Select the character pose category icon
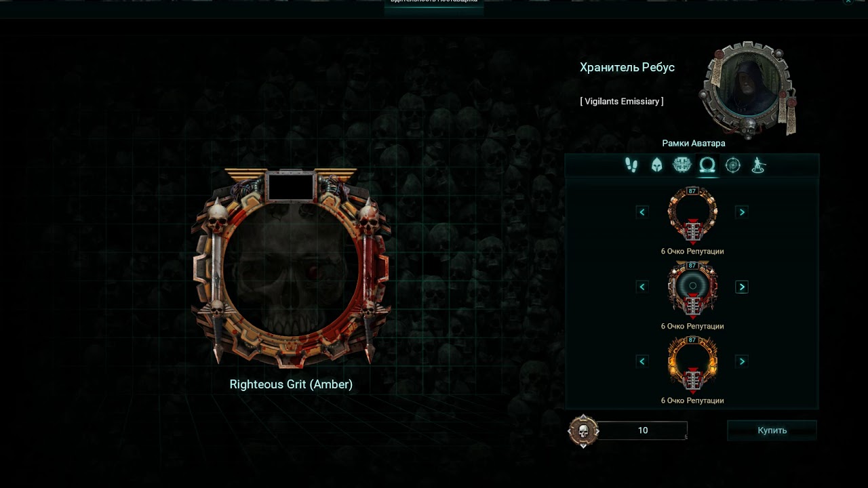Screen dimensions: 868x488 point(758,165)
